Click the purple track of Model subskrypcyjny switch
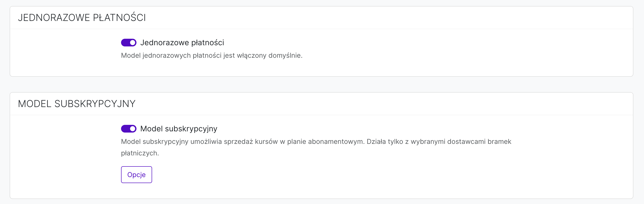Image resolution: width=644 pixels, height=204 pixels. click(125, 129)
